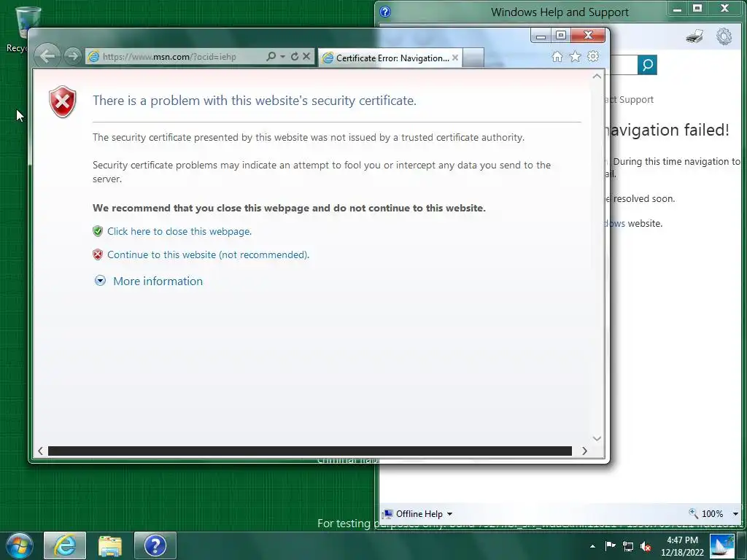Screen dimensions: 747x560
Task: Refresh the page in Internet Explorer
Action: [x=295, y=56]
